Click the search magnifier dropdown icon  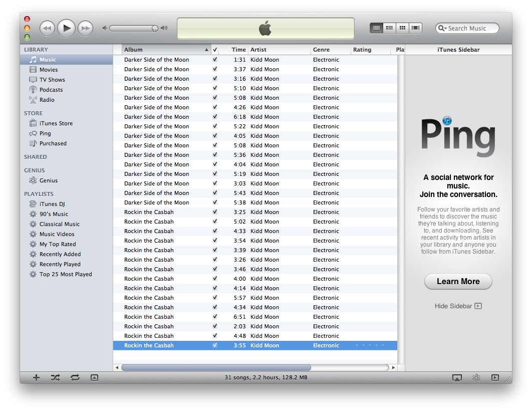(442, 28)
